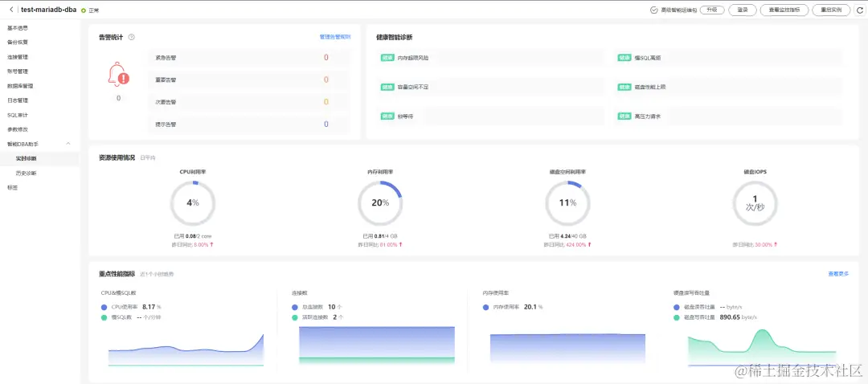Click the red up arrow under 磁盘IOPS
The height and width of the screenshot is (384, 868).
(x=776, y=244)
